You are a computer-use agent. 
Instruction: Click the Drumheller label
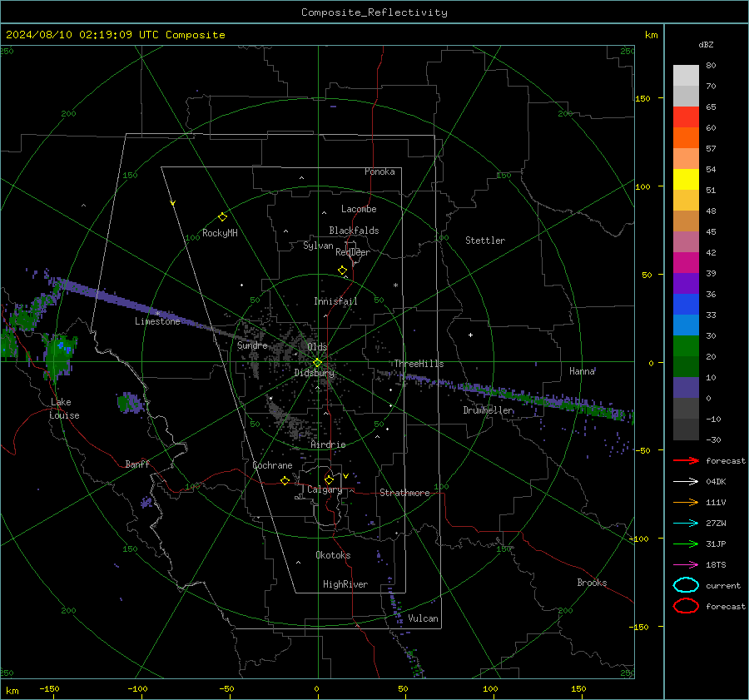pos(488,410)
